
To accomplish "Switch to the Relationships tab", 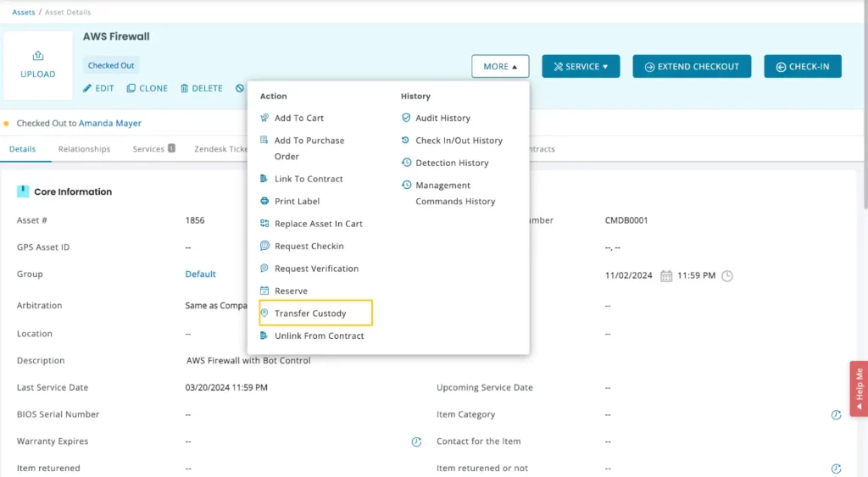I will pyautogui.click(x=84, y=149).
